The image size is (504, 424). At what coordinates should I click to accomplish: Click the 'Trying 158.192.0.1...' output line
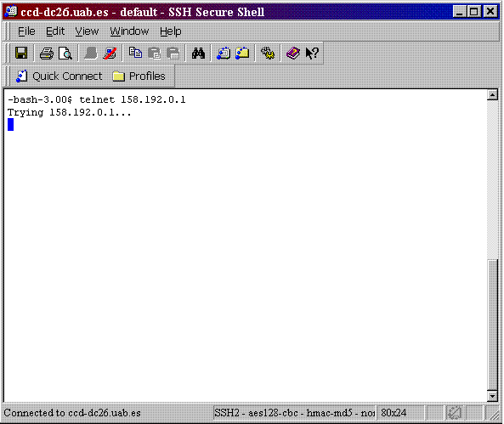click(x=69, y=112)
